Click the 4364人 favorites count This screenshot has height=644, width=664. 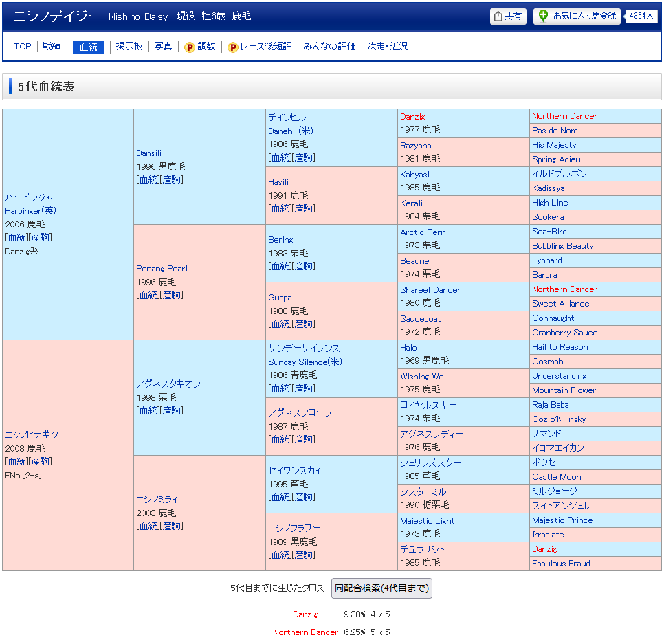(641, 16)
